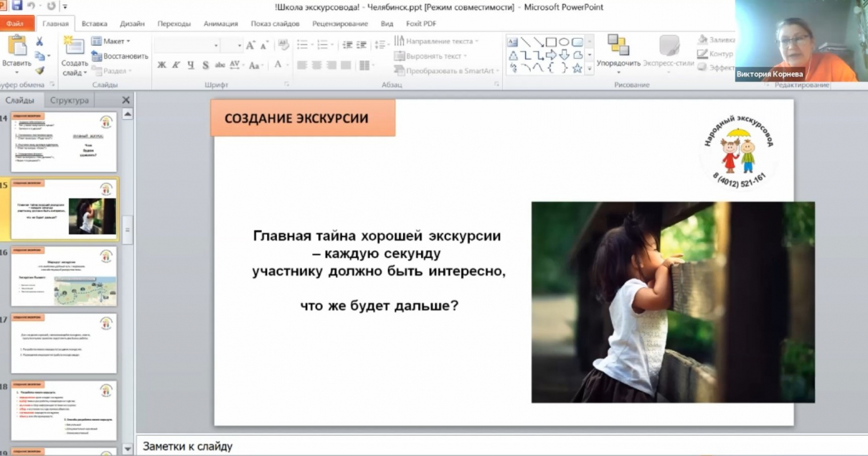Open Направление текста text direction dropdown
Viewport: 868px width, 456px height.
[436, 41]
